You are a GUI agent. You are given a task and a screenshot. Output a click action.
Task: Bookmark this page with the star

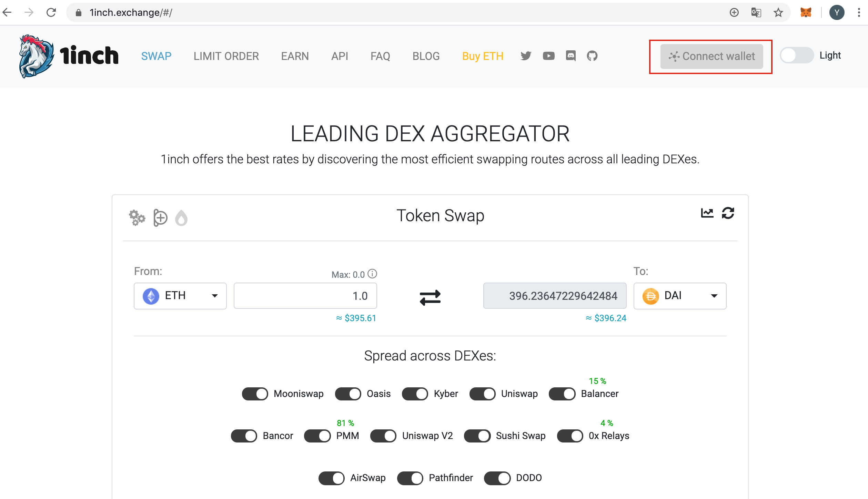click(778, 13)
